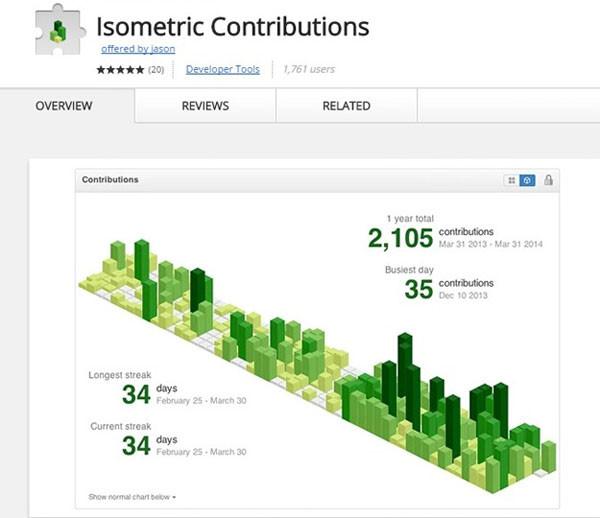Switch to the normal squares chart view
Image resolution: width=600 pixels, height=518 pixels.
[x=511, y=180]
